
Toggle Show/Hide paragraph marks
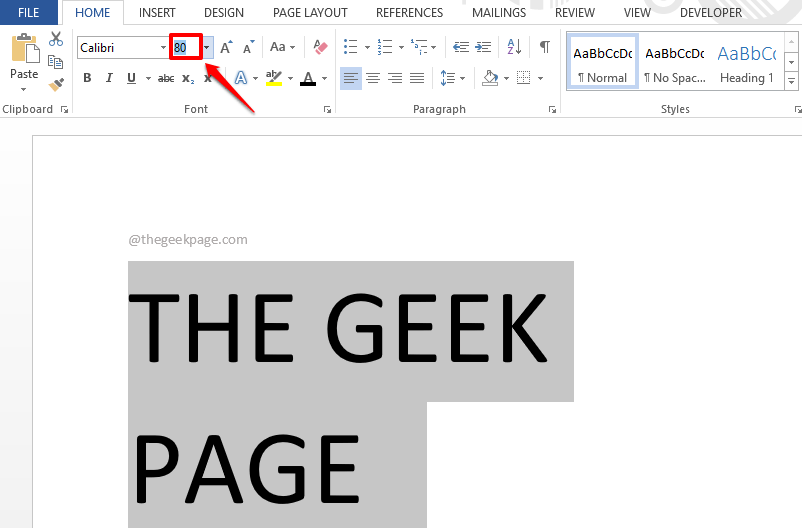[544, 47]
